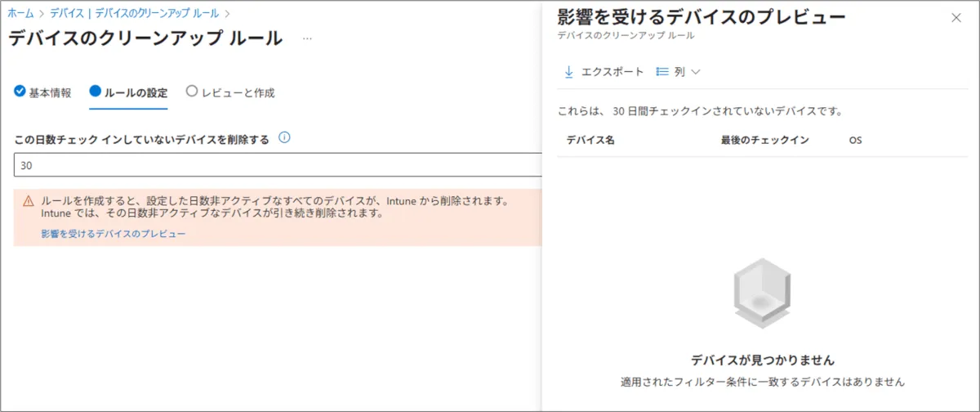Open 影響を受けるデバイスのプレビュー link
Image resolution: width=980 pixels, height=412 pixels.
point(114,234)
